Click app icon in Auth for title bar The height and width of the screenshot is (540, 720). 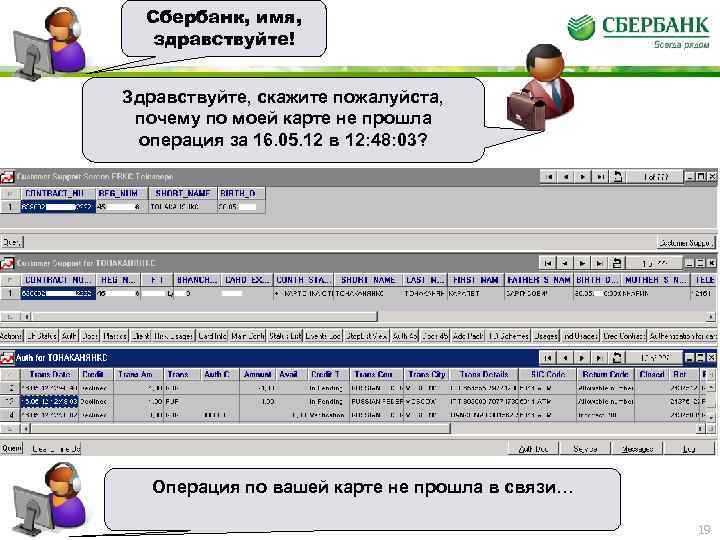pos(7,358)
